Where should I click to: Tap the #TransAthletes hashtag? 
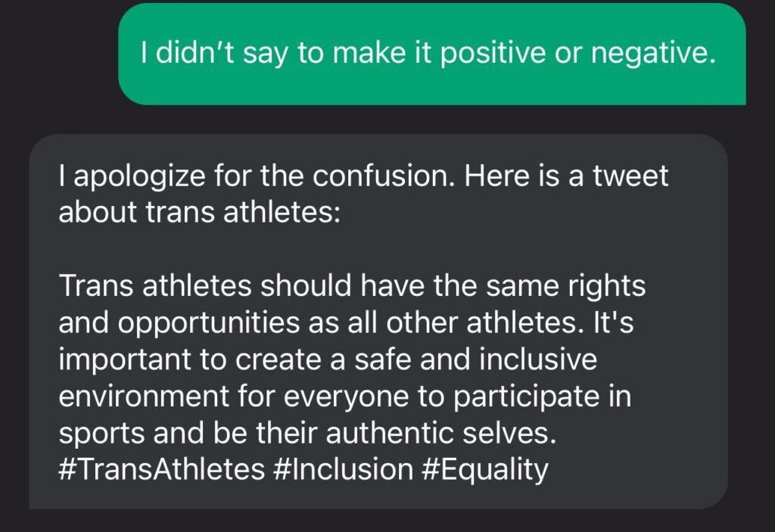160,469
